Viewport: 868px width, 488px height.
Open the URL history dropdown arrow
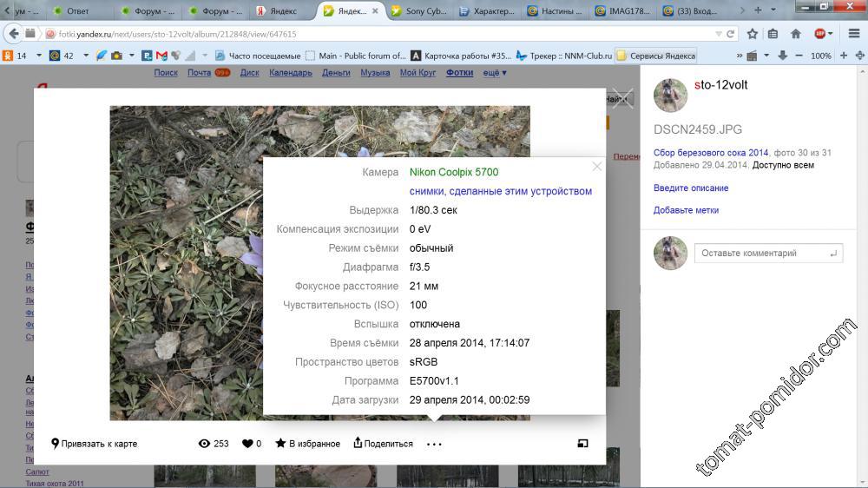click(718, 34)
